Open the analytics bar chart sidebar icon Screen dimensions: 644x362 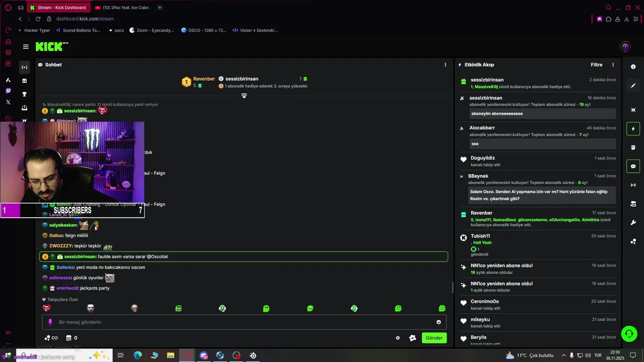[x=24, y=80]
